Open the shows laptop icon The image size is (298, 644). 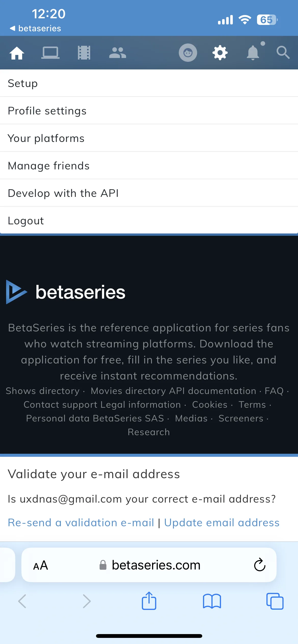[50, 53]
